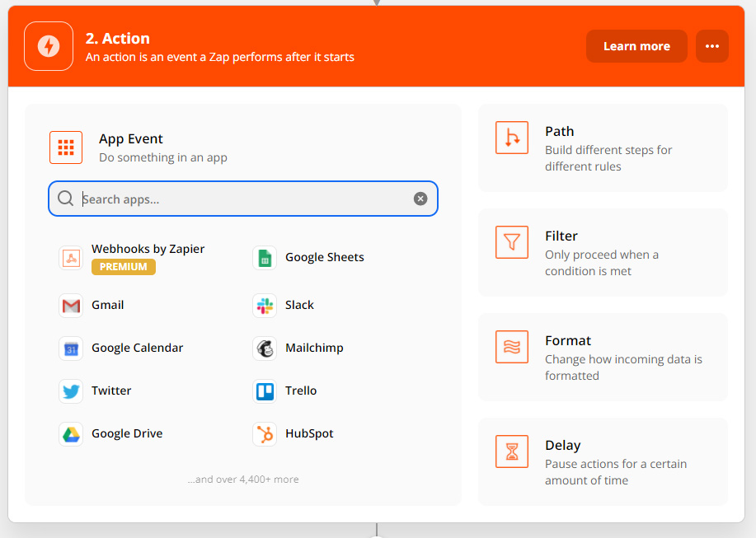The image size is (756, 538).
Task: Open the three-dots more options menu
Action: (712, 46)
